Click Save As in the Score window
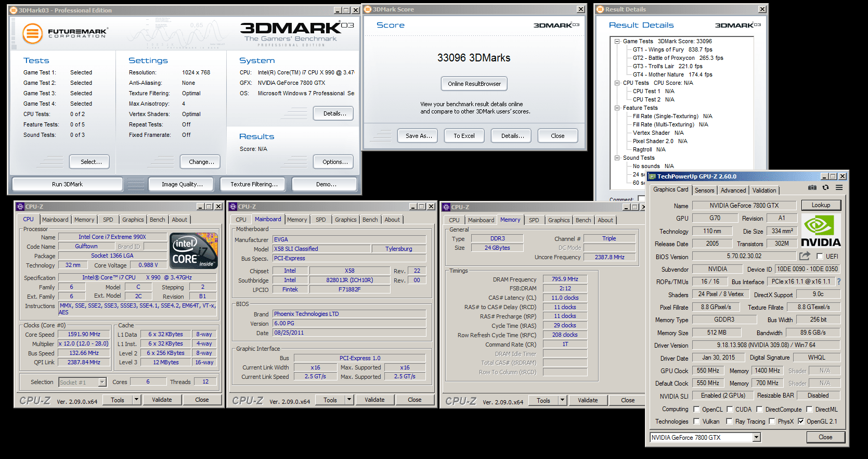 point(419,136)
